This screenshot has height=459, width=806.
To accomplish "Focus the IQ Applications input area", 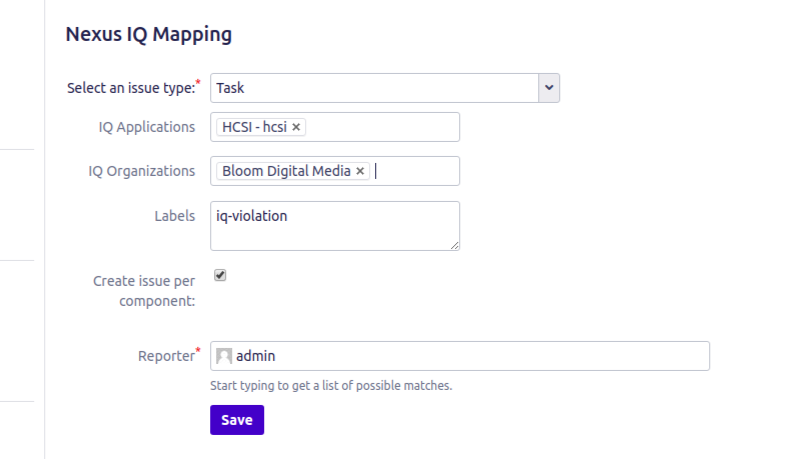I will [380, 127].
